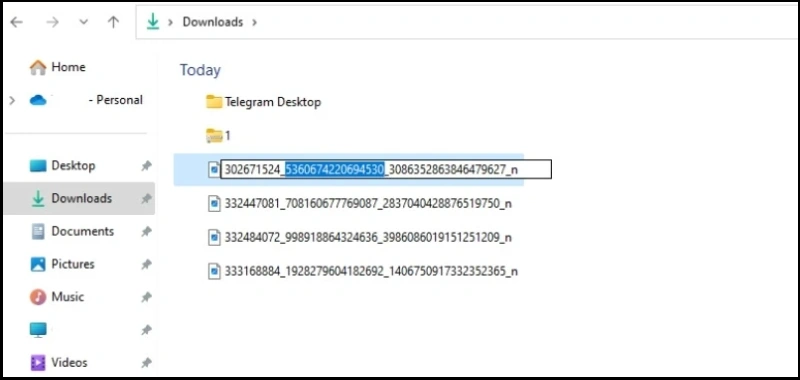The height and width of the screenshot is (380, 800).
Task: Toggle the pin icon beside Music
Action: tap(146, 297)
